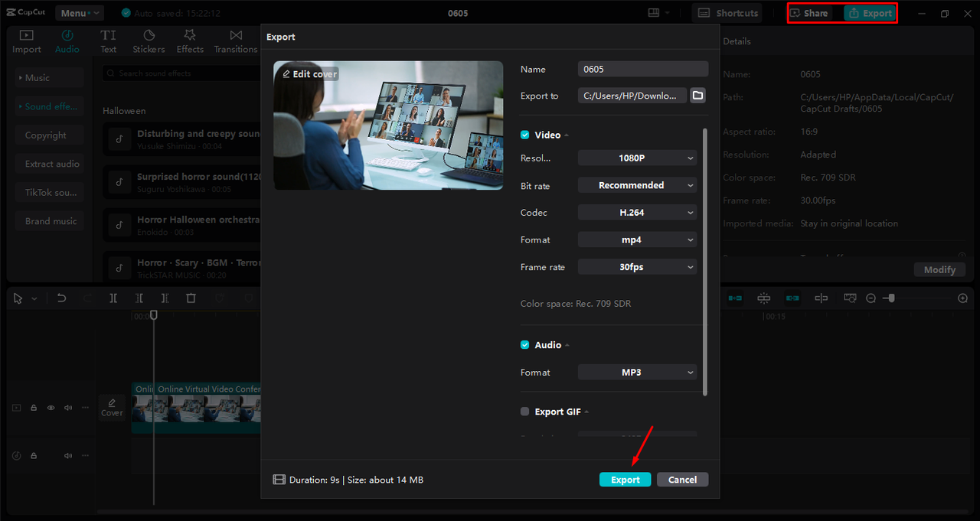This screenshot has width=980, height=521.
Task: Mute the video track speaker icon
Action: click(68, 408)
